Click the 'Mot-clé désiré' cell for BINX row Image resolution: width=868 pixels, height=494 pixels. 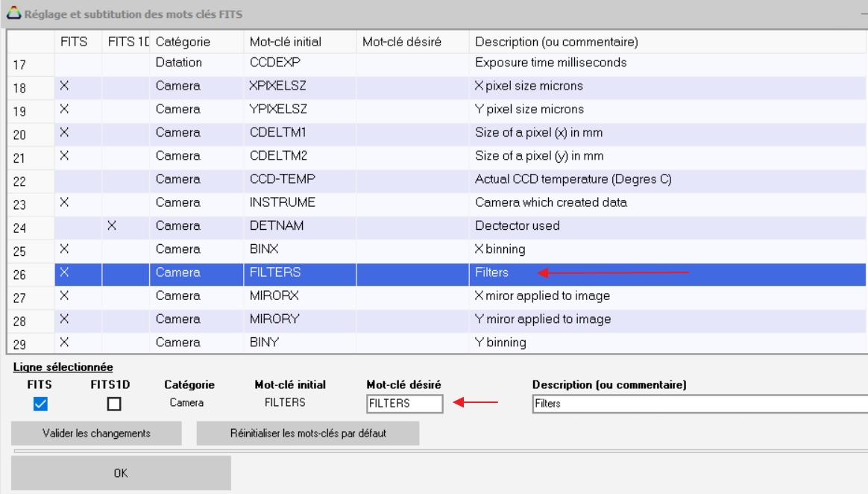(412, 249)
